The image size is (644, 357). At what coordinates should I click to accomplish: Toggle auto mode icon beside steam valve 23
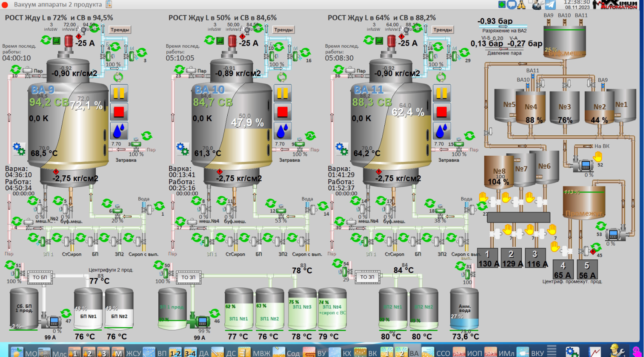click(179, 70)
